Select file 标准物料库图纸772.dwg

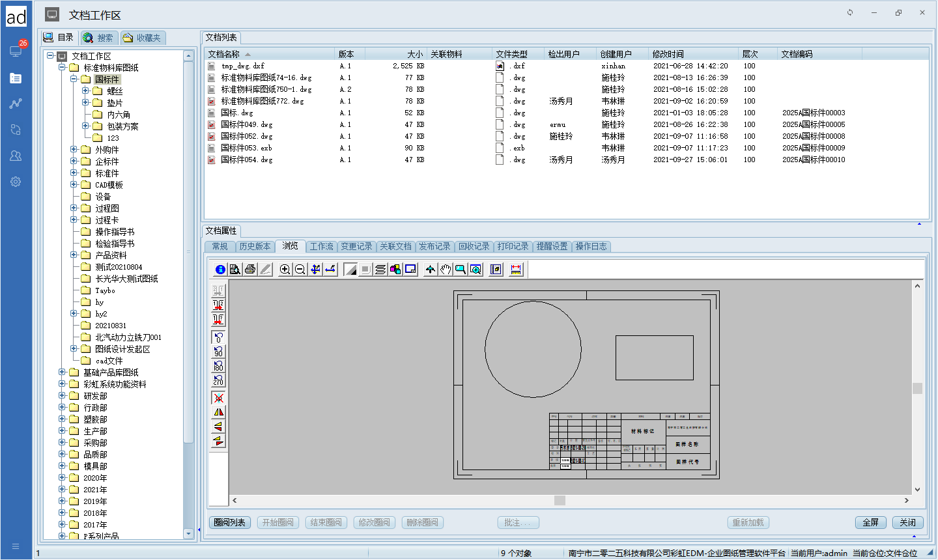pos(263,101)
